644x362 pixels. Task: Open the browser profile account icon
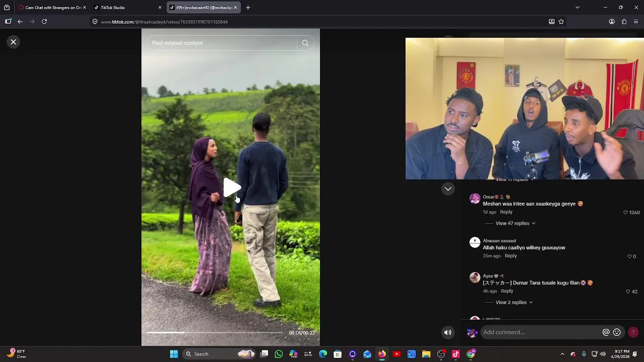(612, 22)
